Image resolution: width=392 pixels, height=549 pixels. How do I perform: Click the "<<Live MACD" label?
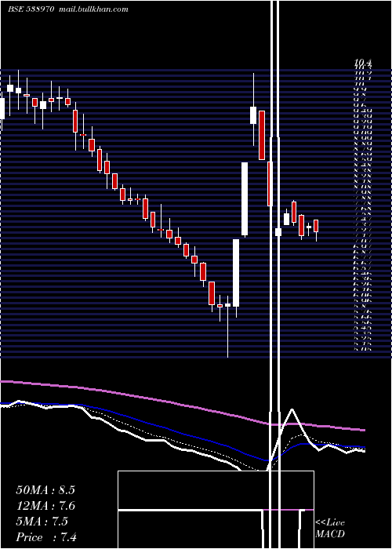pyautogui.click(x=330, y=529)
